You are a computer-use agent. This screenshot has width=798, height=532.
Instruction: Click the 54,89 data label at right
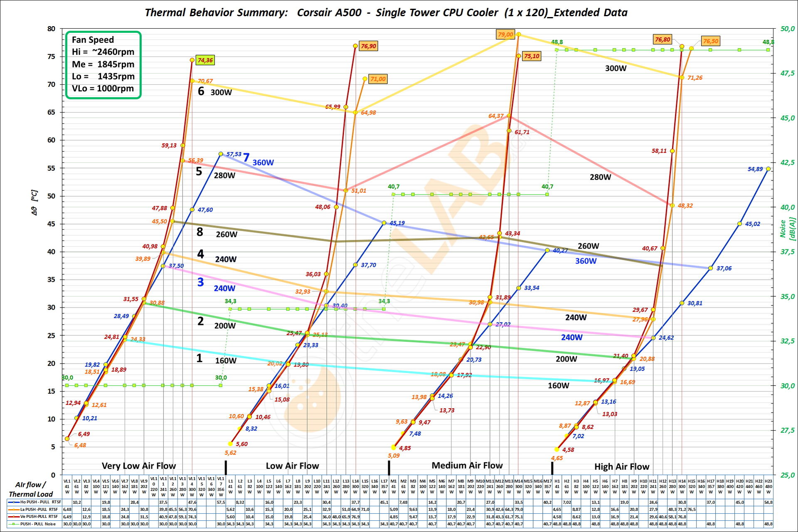pyautogui.click(x=755, y=169)
